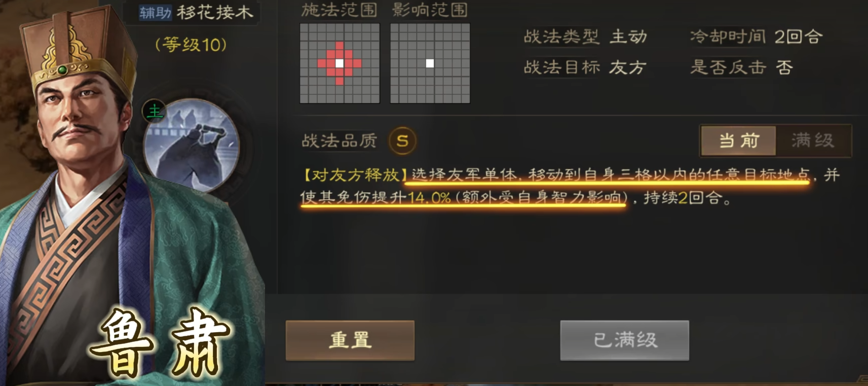The image size is (868, 386).
Task: Click the white center cell in effect grid
Action: 430,63
